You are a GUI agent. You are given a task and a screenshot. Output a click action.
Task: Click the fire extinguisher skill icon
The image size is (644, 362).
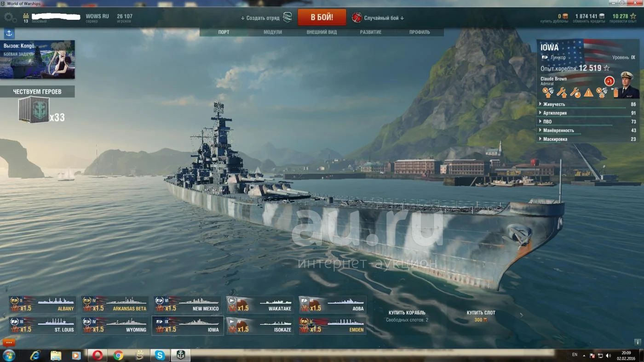pyautogui.click(x=615, y=92)
